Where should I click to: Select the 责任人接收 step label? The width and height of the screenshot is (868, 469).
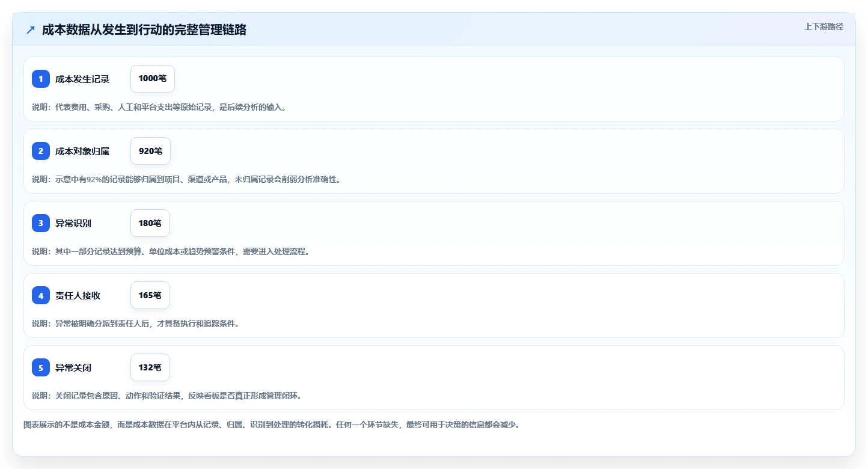[x=78, y=295]
